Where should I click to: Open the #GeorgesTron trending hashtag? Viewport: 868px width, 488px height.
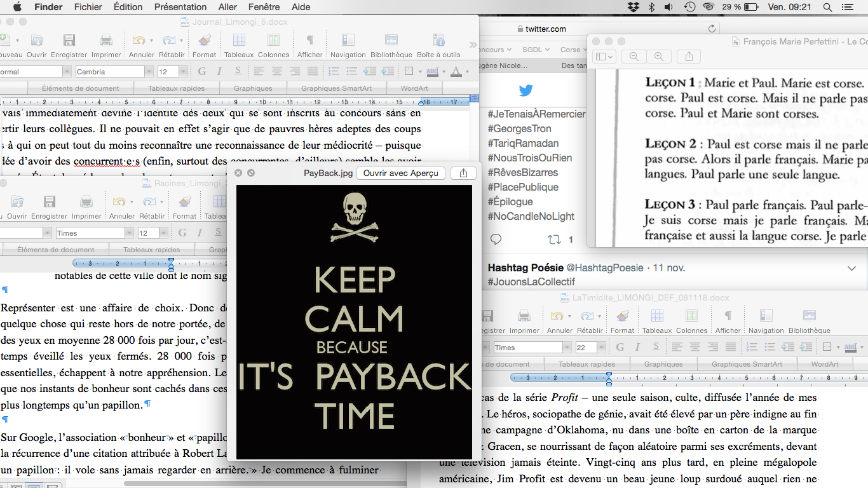[x=519, y=128]
